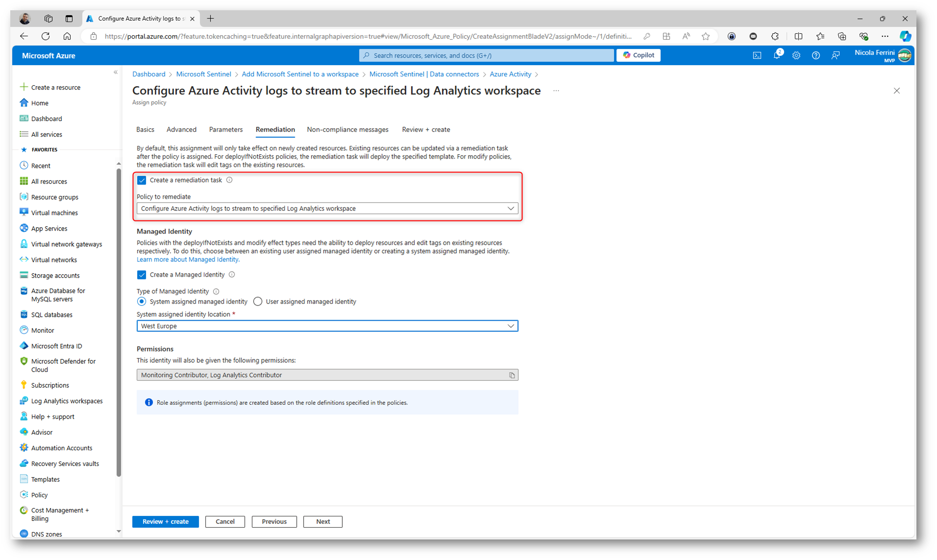Open System assigned identity location dropdown
Screen dimensions: 937x560
coord(327,326)
